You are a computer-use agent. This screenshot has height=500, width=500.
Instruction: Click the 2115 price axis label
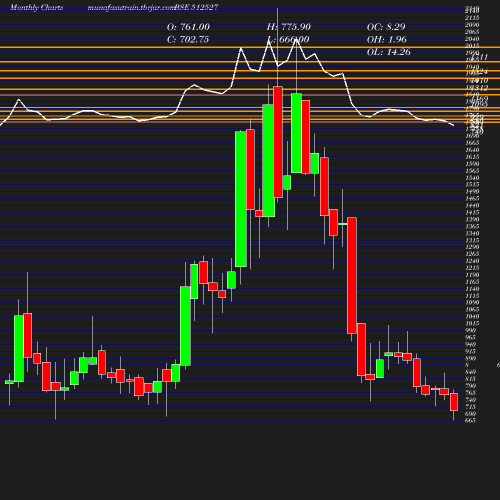(472, 18)
